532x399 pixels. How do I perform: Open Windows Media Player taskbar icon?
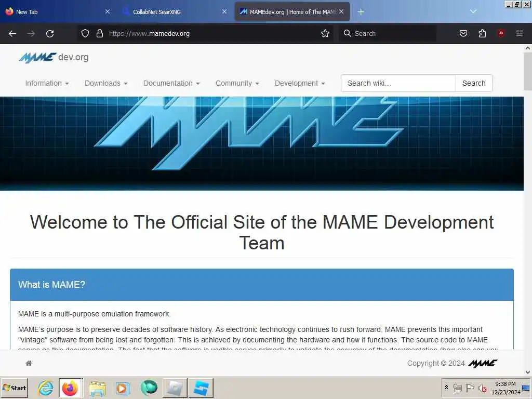(123, 388)
